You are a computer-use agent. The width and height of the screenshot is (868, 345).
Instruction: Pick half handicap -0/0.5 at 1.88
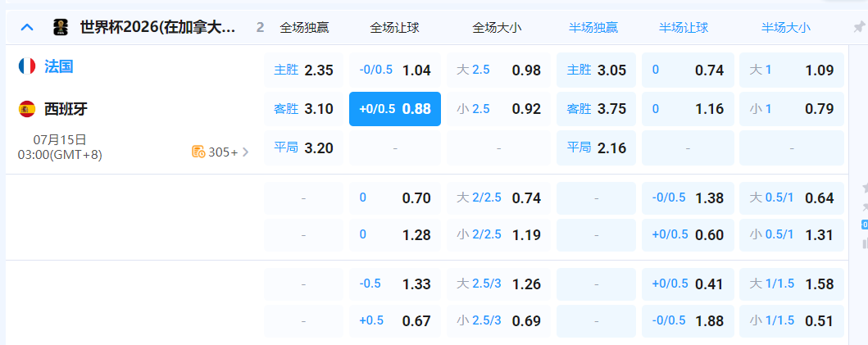(x=688, y=321)
